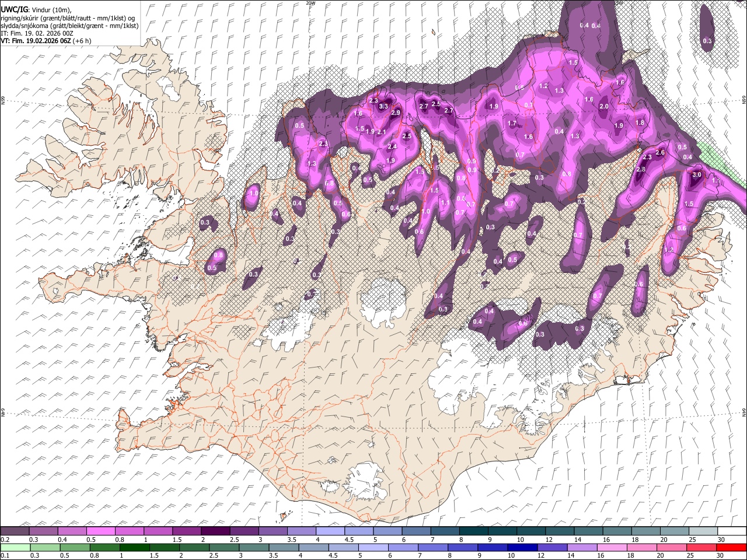747x560 pixels.
Task: Pick the white snow swatch above 30 mm
Action: tap(732, 531)
